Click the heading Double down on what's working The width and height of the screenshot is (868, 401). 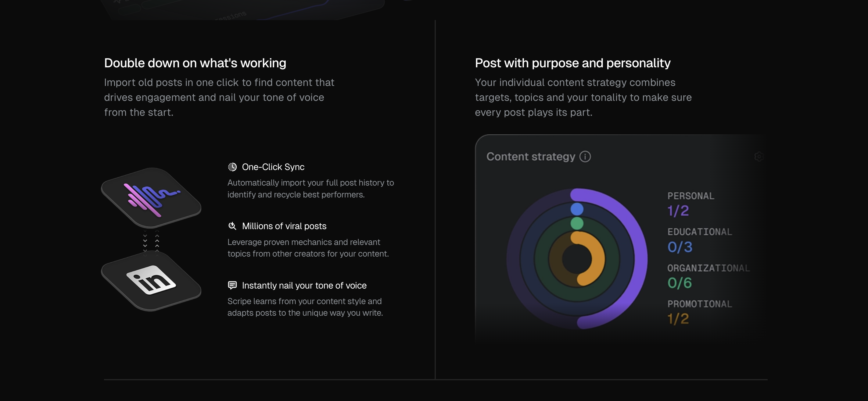[x=195, y=63]
